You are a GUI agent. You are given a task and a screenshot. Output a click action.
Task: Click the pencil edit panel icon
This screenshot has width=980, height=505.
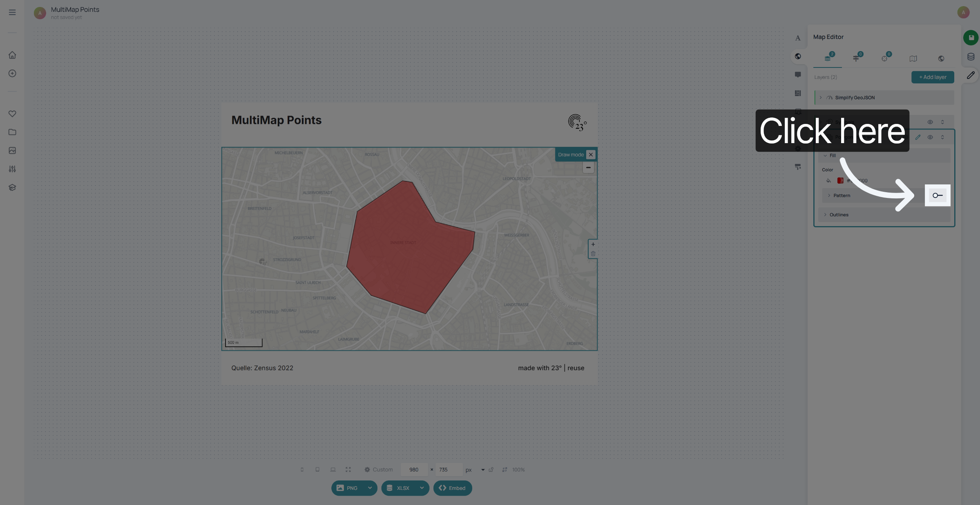tap(971, 75)
